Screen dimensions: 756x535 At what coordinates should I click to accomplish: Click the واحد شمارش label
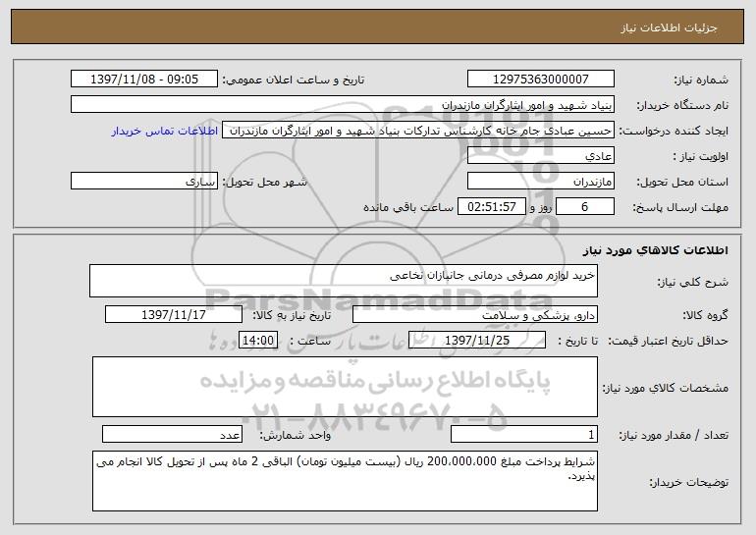pyautogui.click(x=296, y=435)
